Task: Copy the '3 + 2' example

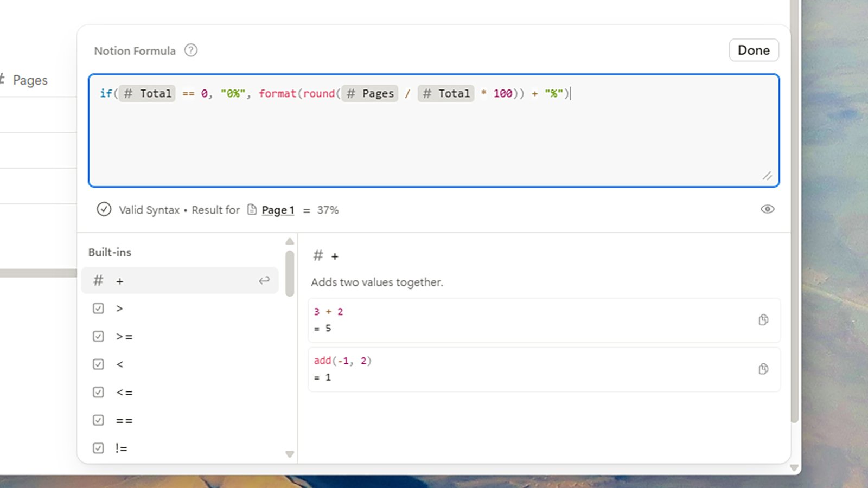Action: pos(763,320)
